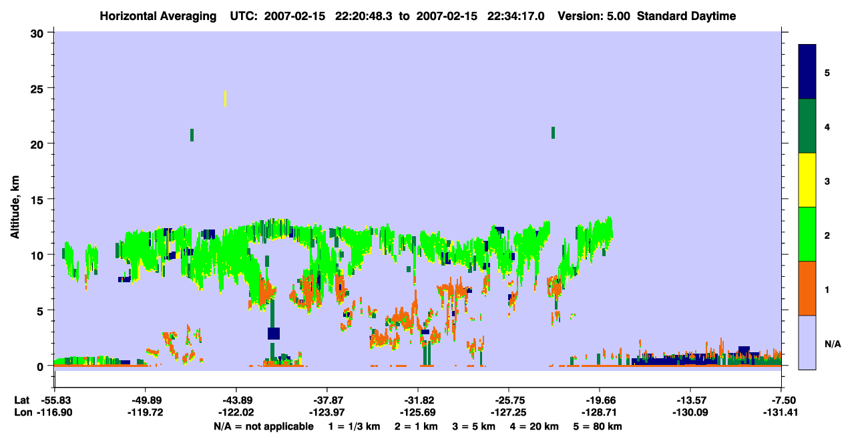Screen dimensions: 868x445
Task: Click latitude value -31.82
Action: point(417,400)
